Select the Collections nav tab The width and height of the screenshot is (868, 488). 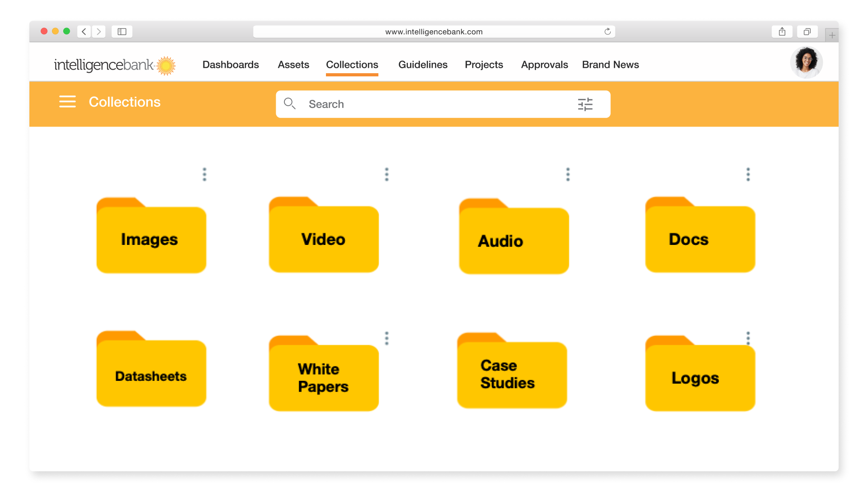352,65
